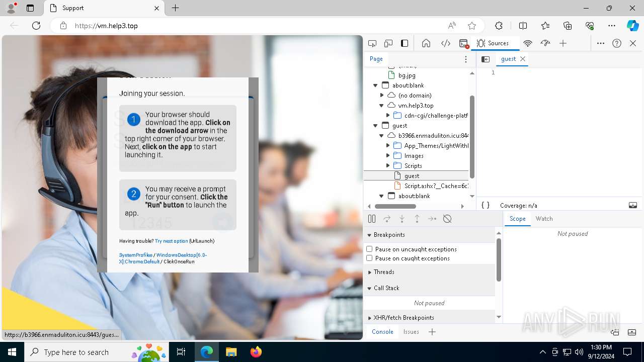
Task: Select the Page navigator tab
Action: 376,59
